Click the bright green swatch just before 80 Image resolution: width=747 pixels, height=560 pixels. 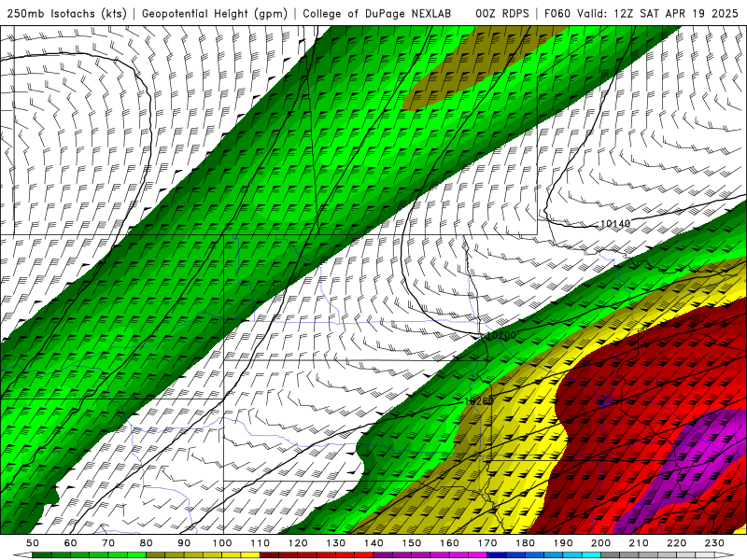click(x=136, y=554)
